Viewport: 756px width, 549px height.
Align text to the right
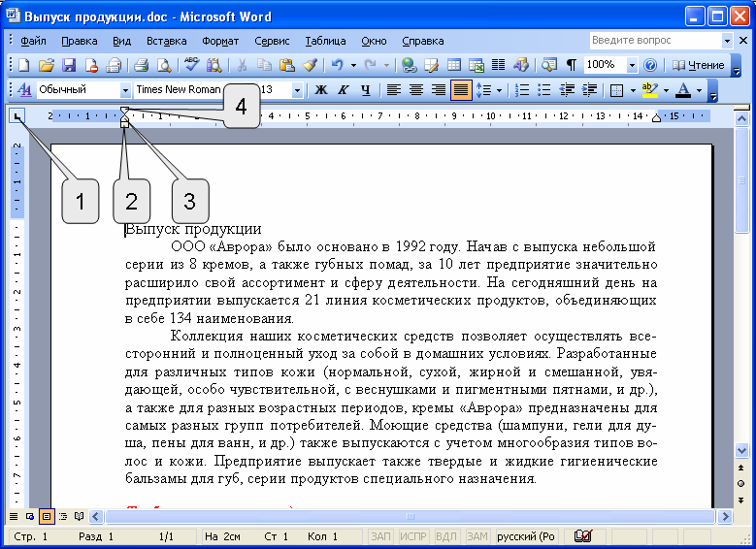tap(439, 89)
